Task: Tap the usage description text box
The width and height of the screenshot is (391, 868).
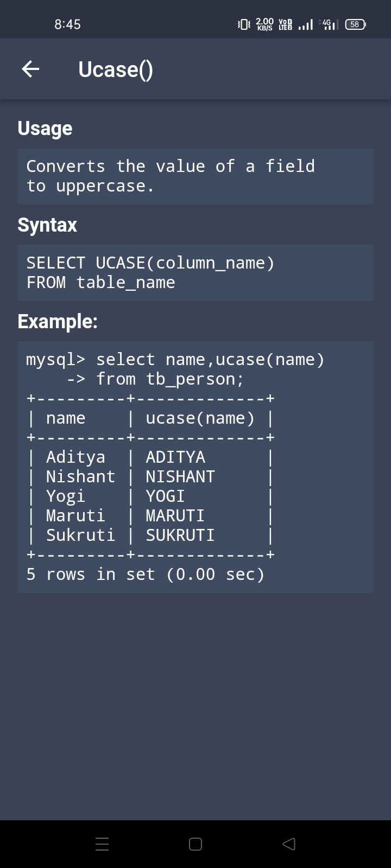Action: [x=195, y=176]
